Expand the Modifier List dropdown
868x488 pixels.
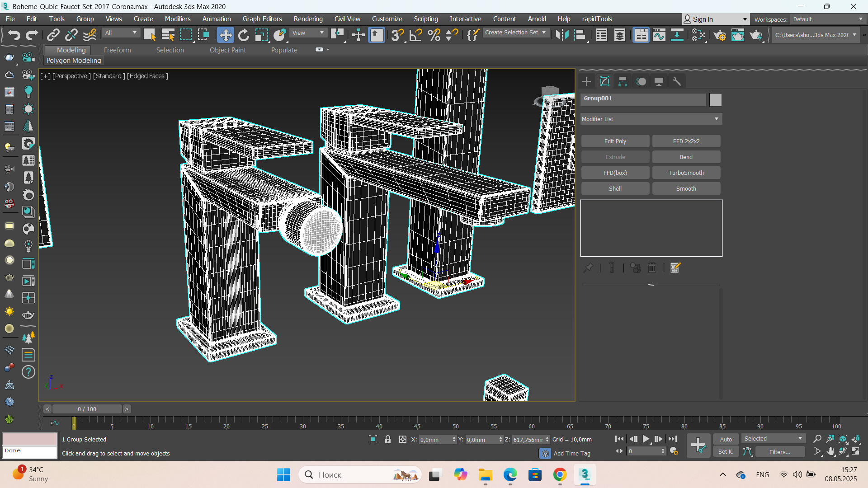click(651, 119)
